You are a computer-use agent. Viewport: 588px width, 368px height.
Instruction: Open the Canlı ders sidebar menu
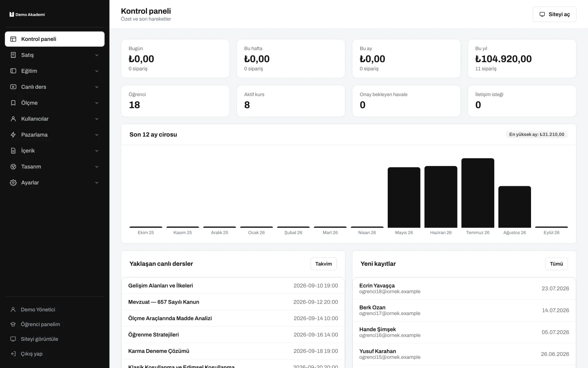pyautogui.click(x=55, y=87)
